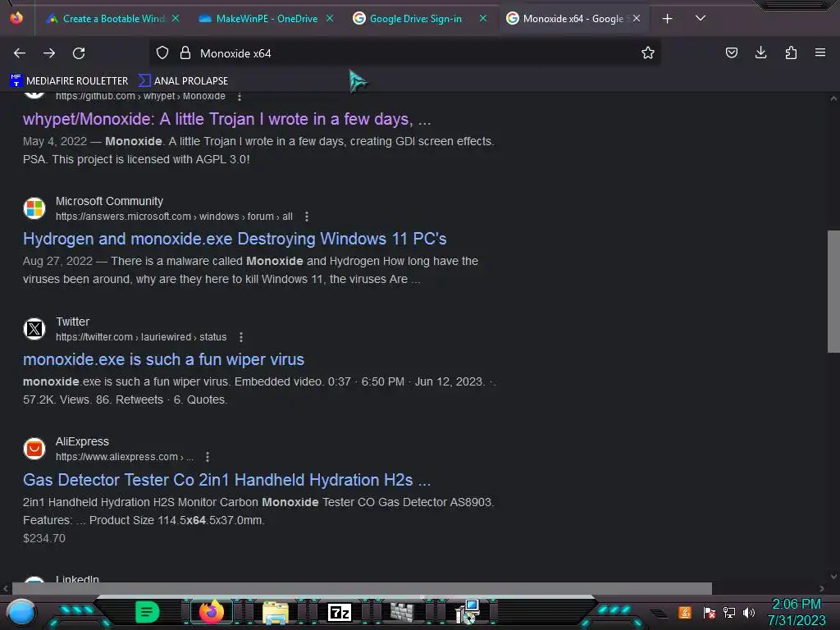Open the Pocket save icon

(731, 52)
